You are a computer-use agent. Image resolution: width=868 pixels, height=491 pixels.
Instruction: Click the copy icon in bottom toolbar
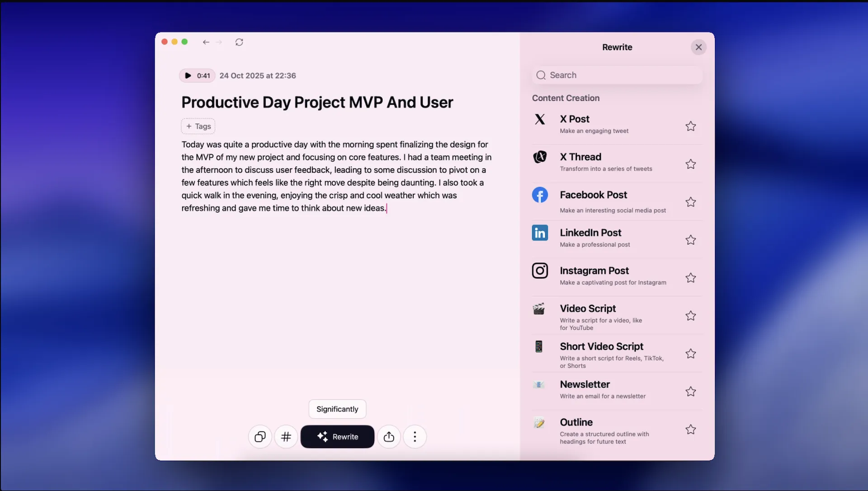260,437
